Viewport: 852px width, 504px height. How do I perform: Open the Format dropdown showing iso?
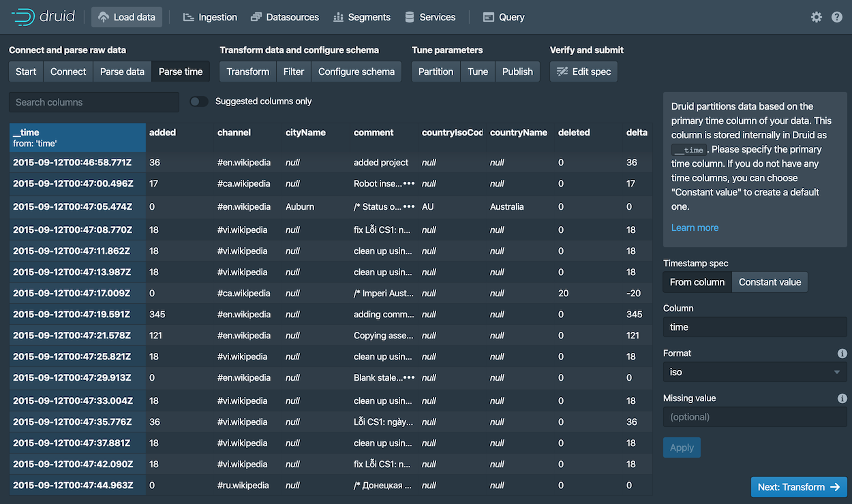coord(755,372)
